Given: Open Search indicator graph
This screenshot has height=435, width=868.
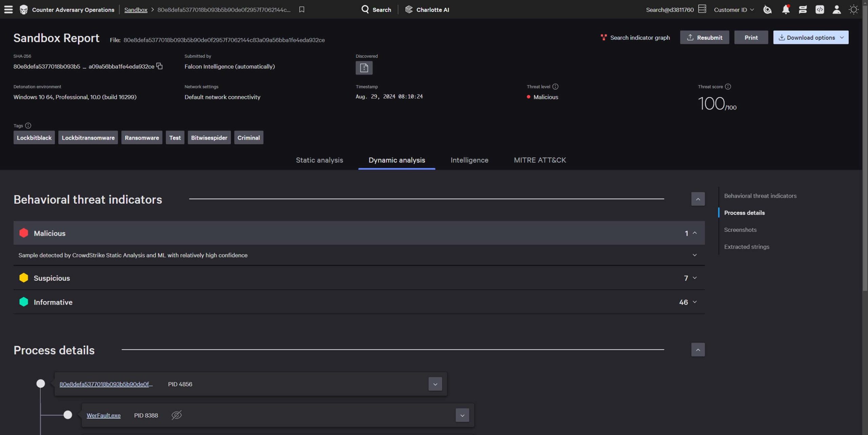Looking at the screenshot, I should click(x=635, y=37).
